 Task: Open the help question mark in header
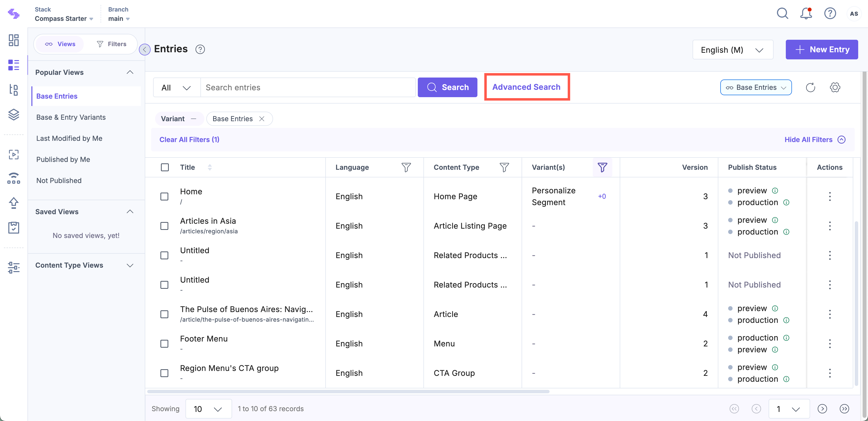(830, 13)
